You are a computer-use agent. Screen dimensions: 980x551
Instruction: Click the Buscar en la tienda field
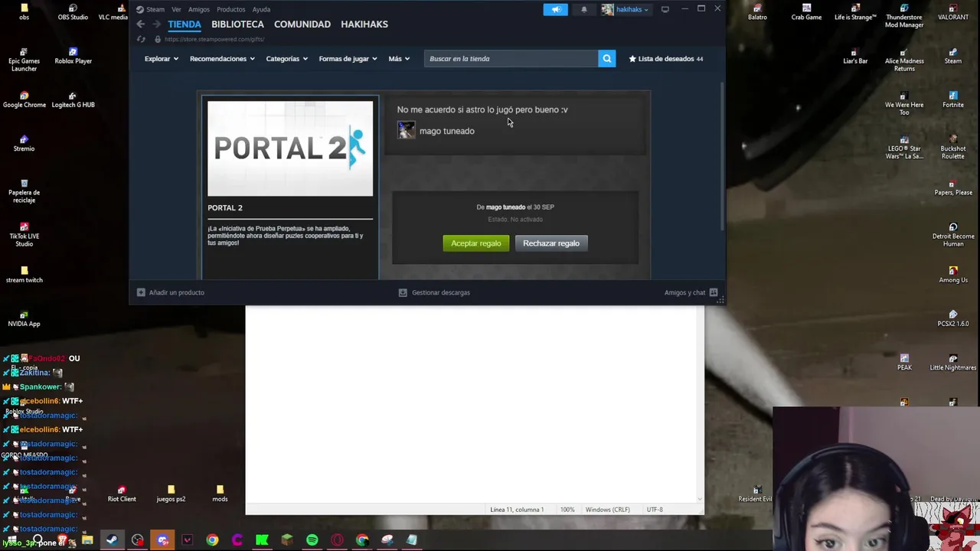511,58
